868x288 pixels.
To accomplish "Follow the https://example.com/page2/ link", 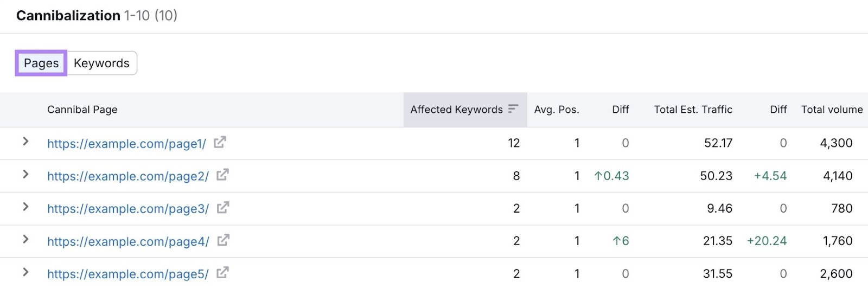I will [127, 176].
